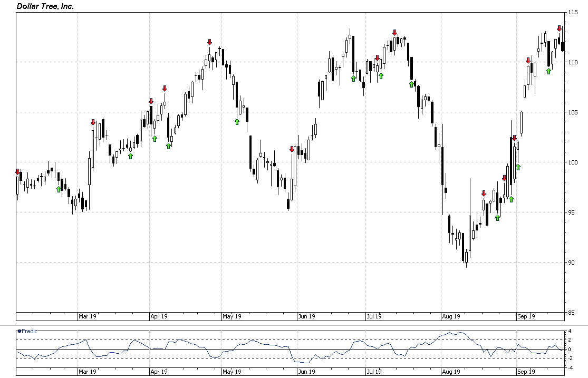Select the first red sell arrow in August
The width and height of the screenshot is (588, 378).
pyautogui.click(x=484, y=193)
